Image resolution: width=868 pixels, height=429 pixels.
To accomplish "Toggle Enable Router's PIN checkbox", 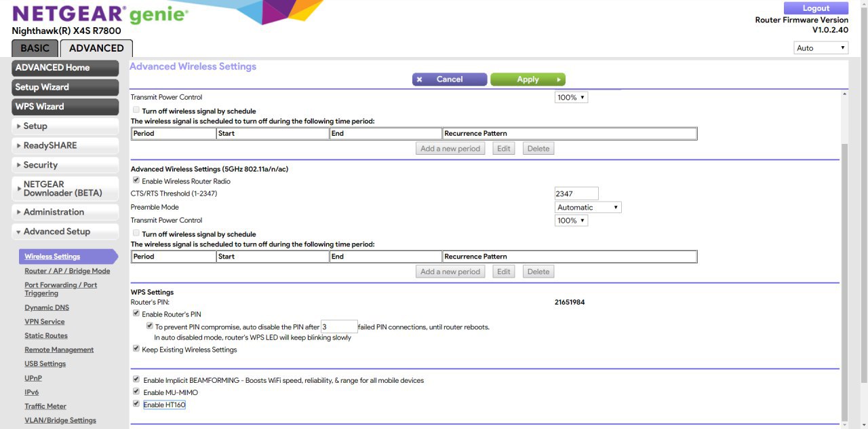I will [x=136, y=314].
